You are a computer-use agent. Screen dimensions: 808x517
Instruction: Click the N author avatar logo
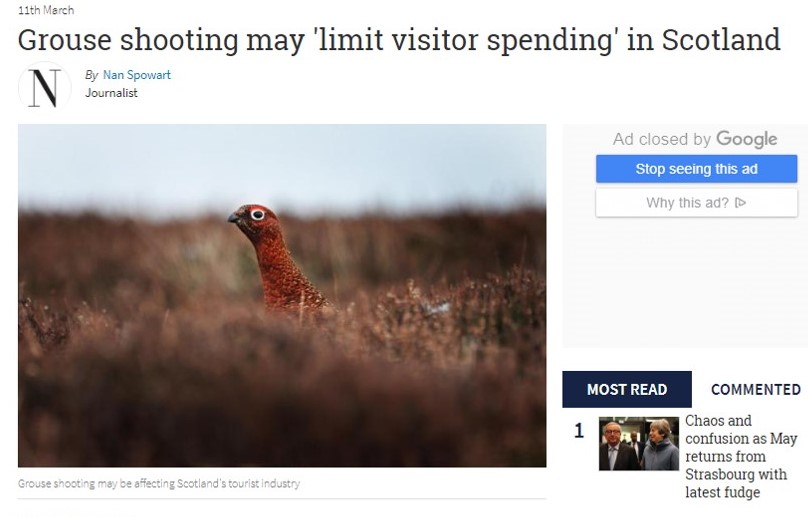[x=44, y=88]
